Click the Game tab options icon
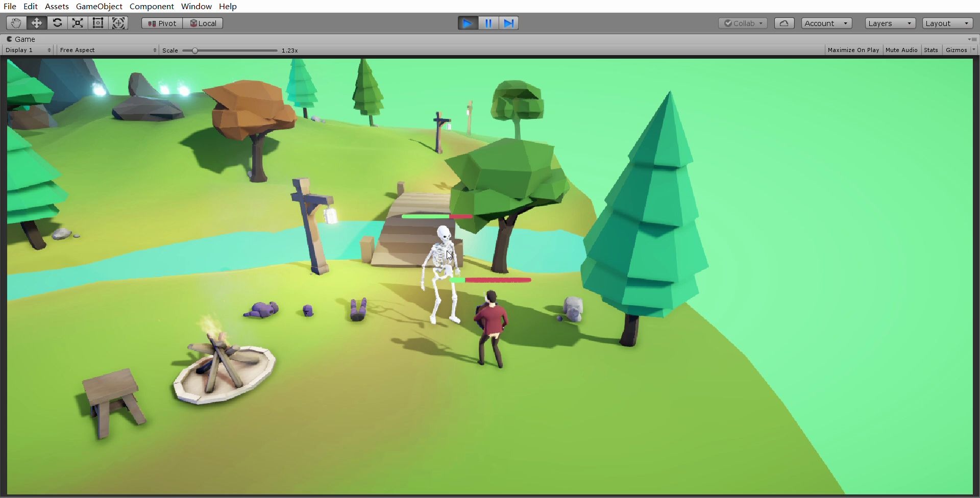 [x=973, y=39]
